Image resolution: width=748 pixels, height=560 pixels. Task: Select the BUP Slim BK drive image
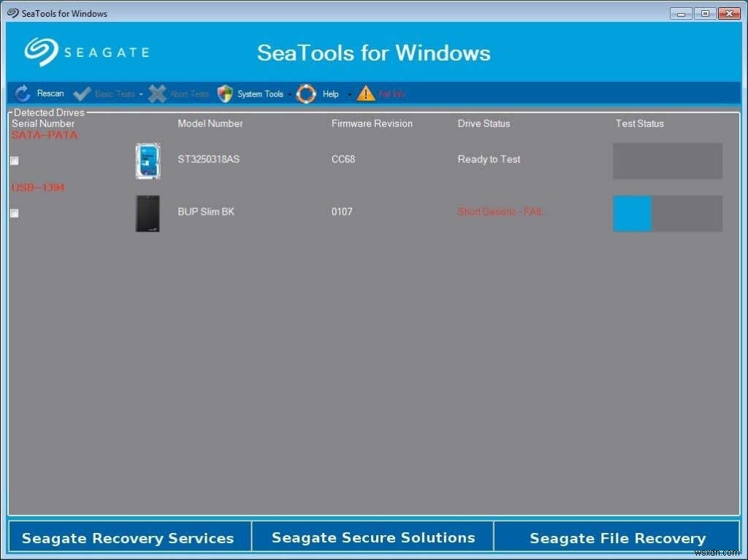[x=148, y=213]
